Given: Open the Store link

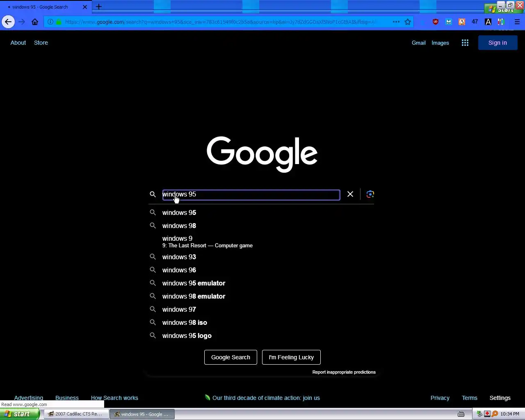Looking at the screenshot, I should point(41,43).
